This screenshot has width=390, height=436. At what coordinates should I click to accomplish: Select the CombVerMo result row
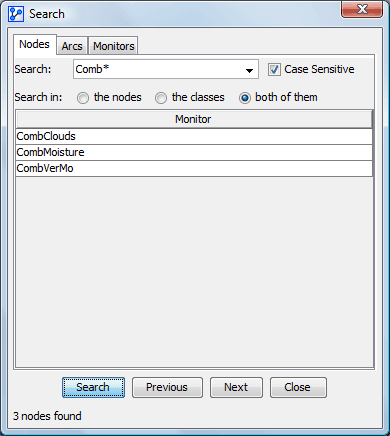194,168
